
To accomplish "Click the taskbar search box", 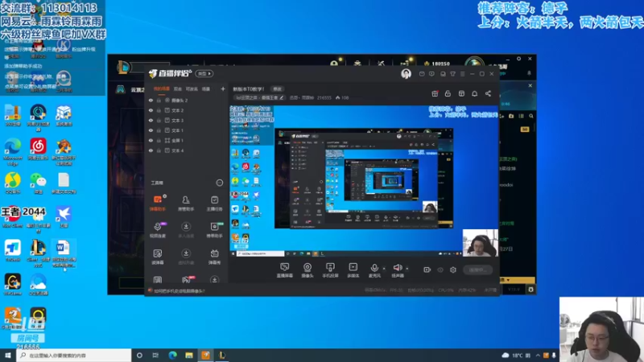I will (74, 355).
